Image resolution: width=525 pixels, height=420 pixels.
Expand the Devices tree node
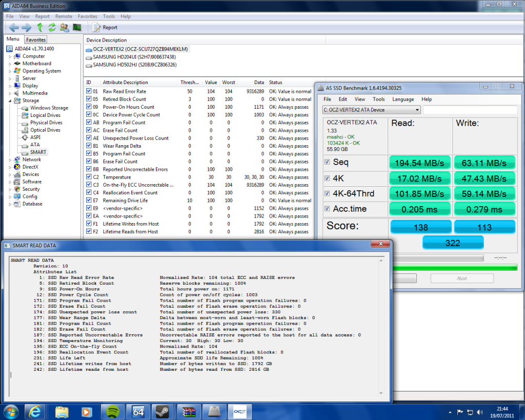pyautogui.click(x=10, y=174)
